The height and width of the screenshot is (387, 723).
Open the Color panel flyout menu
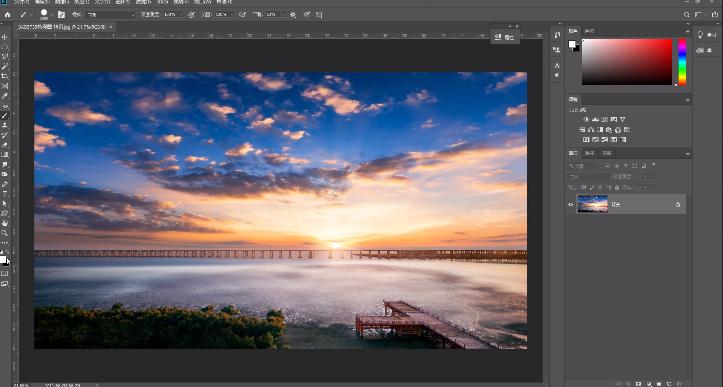tap(687, 31)
